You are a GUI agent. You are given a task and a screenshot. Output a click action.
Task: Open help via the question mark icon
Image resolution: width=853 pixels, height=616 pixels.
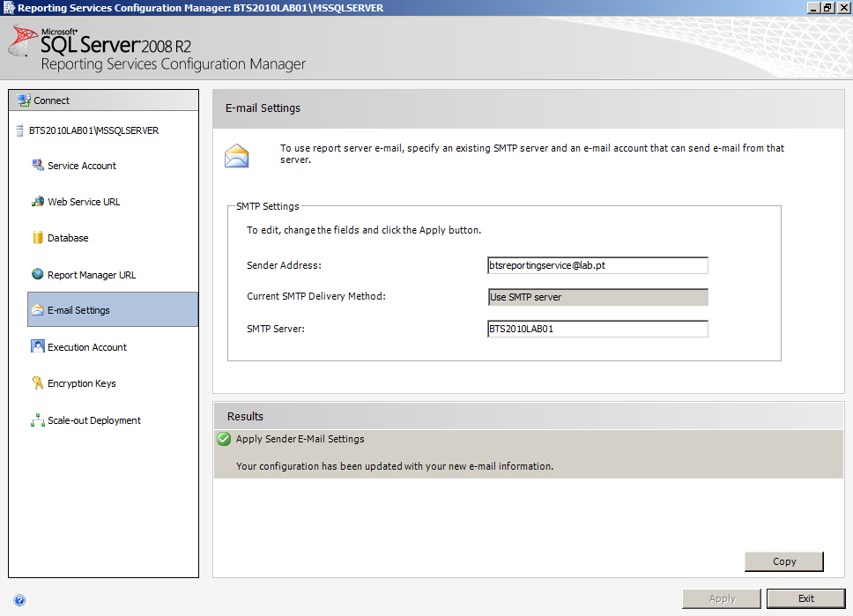coord(19,600)
